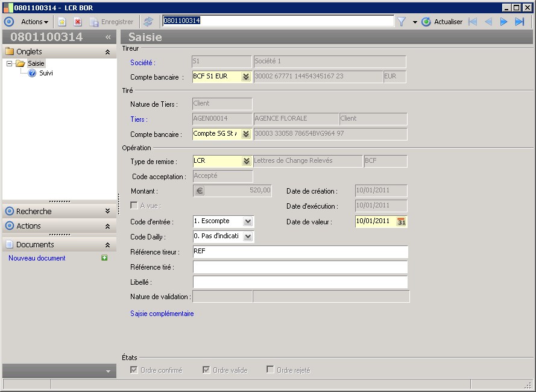This screenshot has height=392, width=536.
Task: Click the euro currency icon in Montant
Action: click(200, 191)
